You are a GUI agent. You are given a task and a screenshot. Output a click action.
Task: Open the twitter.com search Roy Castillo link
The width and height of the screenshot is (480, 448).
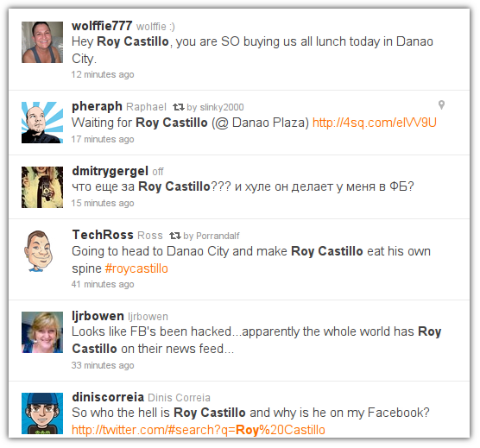click(x=199, y=430)
